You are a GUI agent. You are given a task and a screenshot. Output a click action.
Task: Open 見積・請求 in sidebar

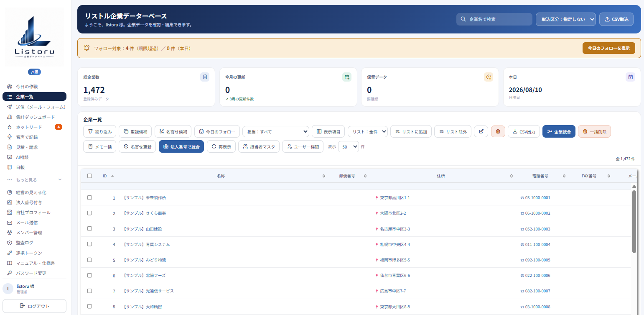[34, 147]
